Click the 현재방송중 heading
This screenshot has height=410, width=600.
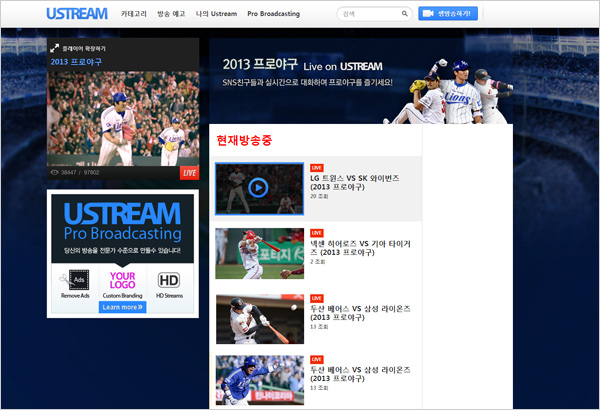244,140
